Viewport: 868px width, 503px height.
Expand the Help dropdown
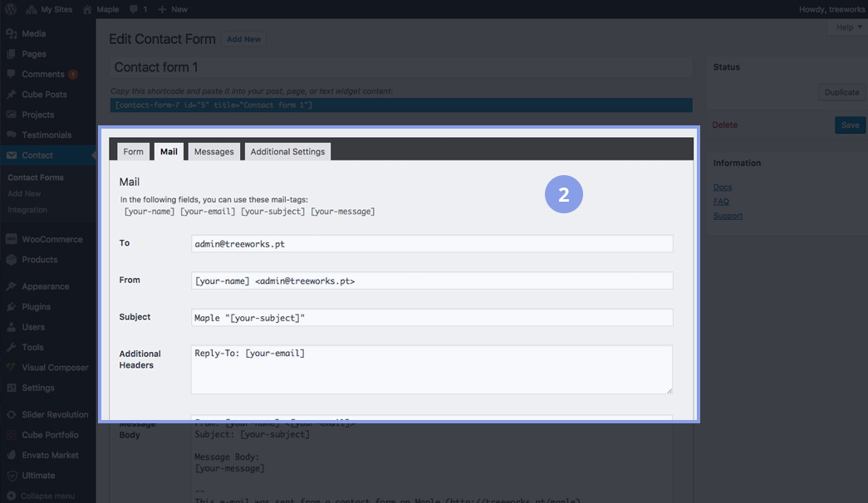849,27
